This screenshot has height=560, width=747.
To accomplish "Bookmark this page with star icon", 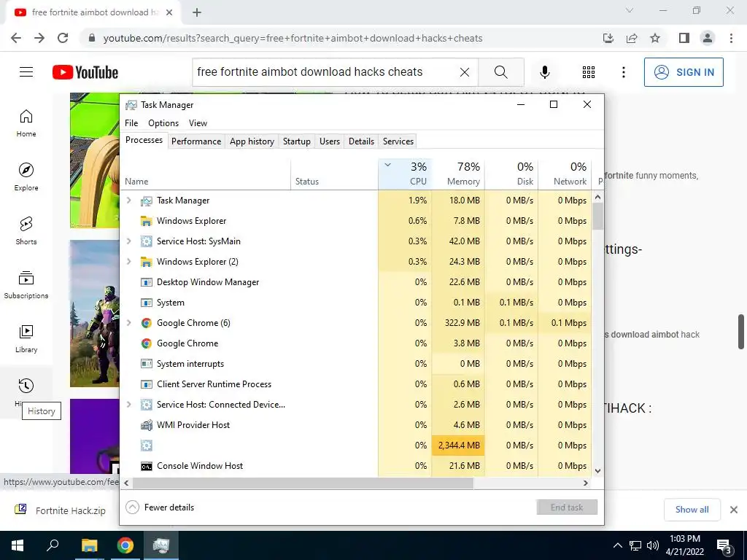I will click(655, 38).
